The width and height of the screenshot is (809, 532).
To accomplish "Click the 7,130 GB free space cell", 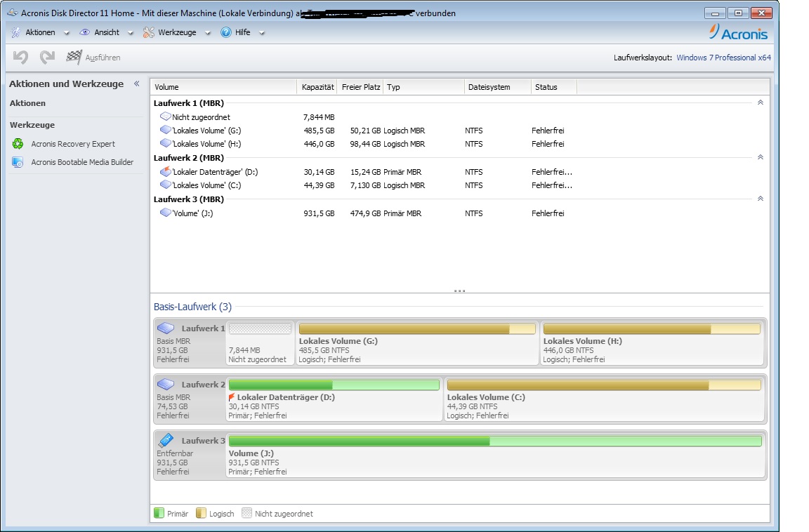I will [365, 185].
